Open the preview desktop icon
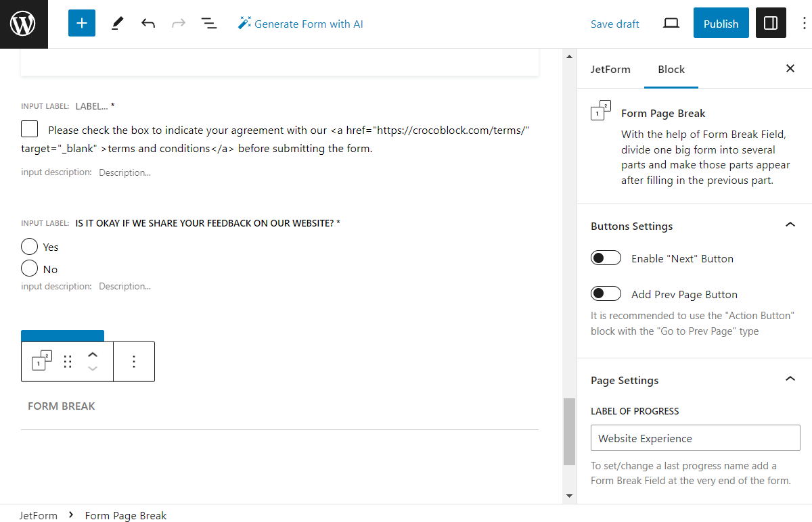This screenshot has width=812, height=522. click(671, 22)
